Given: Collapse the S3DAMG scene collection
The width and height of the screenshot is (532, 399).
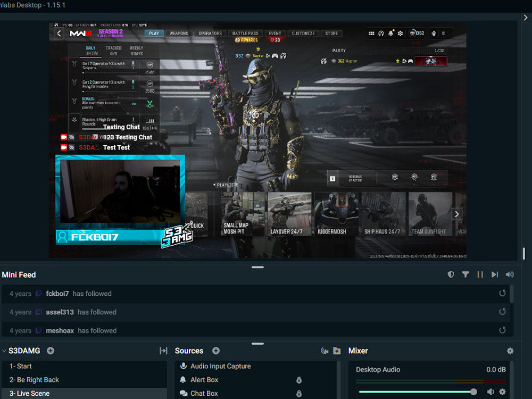Looking at the screenshot, I should [x=4, y=351].
